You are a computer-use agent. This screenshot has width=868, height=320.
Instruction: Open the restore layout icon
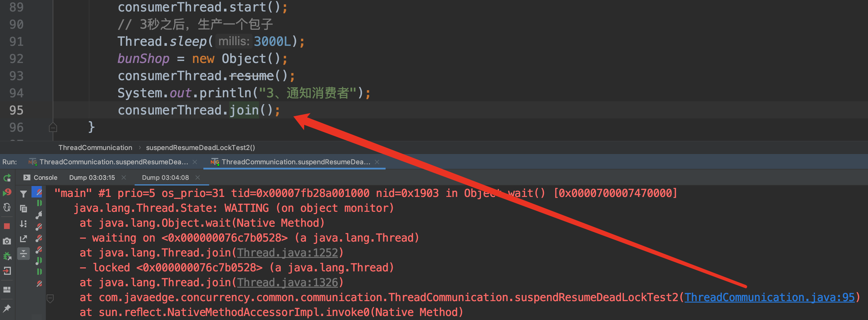pyautogui.click(x=7, y=289)
